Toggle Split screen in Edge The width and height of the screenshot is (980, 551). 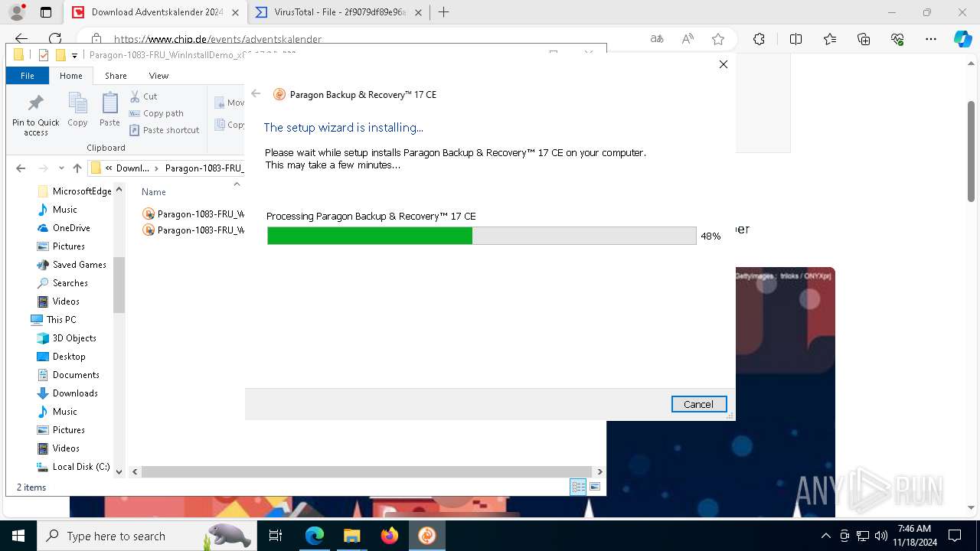click(795, 39)
